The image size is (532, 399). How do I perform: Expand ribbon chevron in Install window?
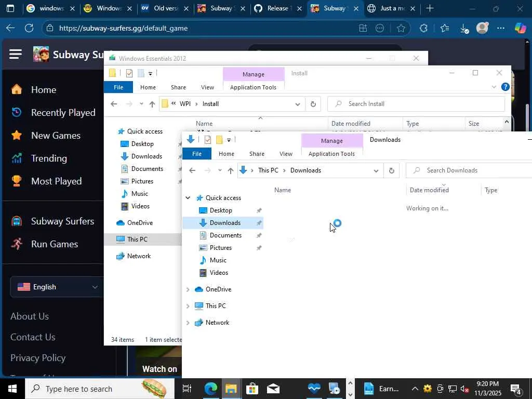tap(494, 87)
